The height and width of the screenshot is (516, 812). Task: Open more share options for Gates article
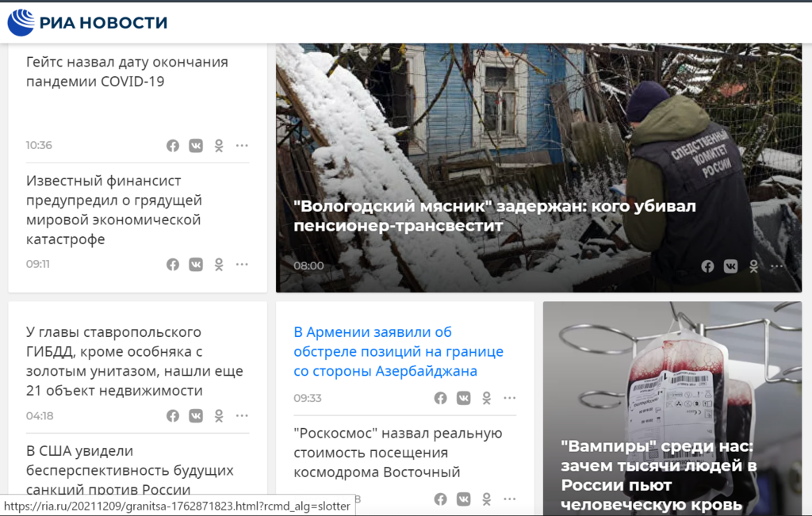tap(242, 145)
